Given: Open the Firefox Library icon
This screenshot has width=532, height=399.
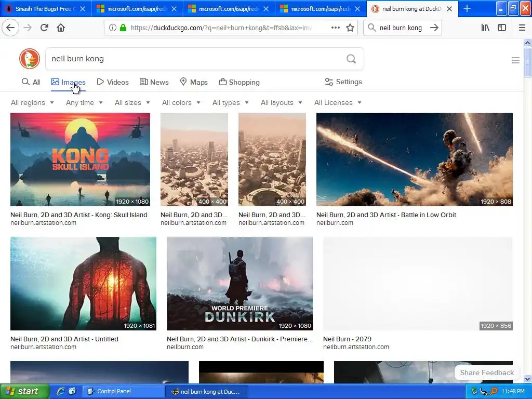Looking at the screenshot, I should [485, 28].
